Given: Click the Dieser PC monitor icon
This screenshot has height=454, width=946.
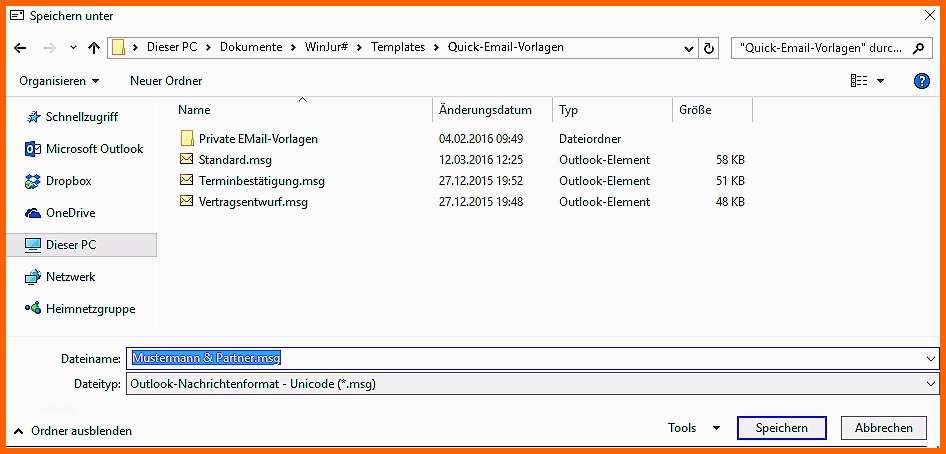Looking at the screenshot, I should (33, 245).
